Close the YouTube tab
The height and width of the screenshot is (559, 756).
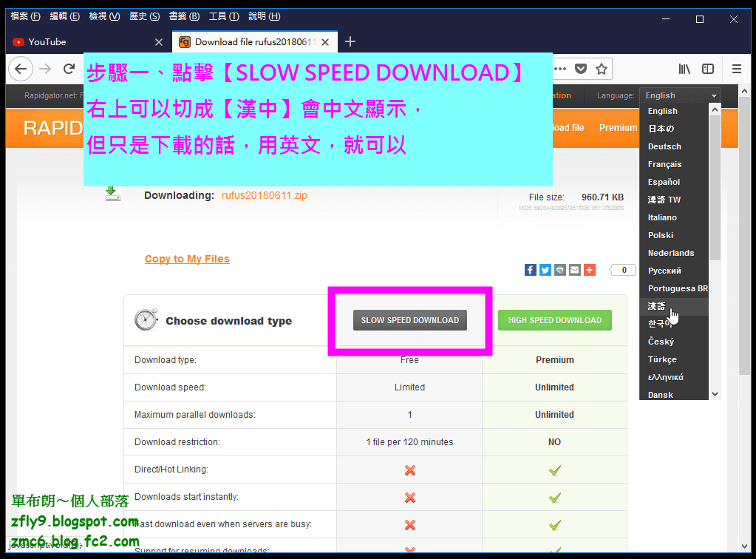(x=159, y=42)
